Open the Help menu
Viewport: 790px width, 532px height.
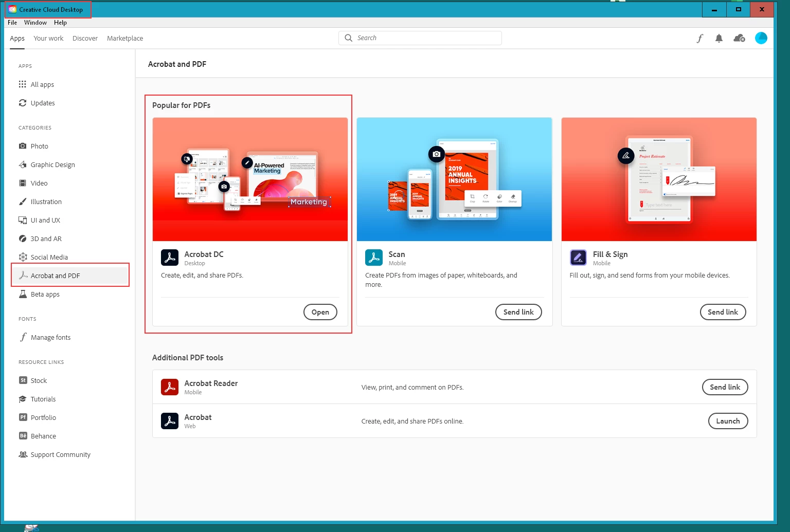click(60, 23)
